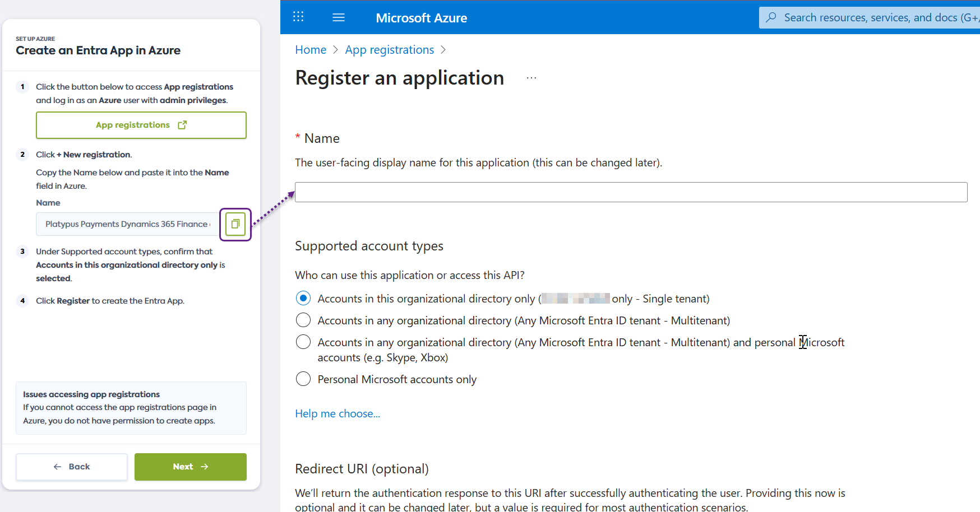Click the search magnifier icon in Azure

point(771,17)
